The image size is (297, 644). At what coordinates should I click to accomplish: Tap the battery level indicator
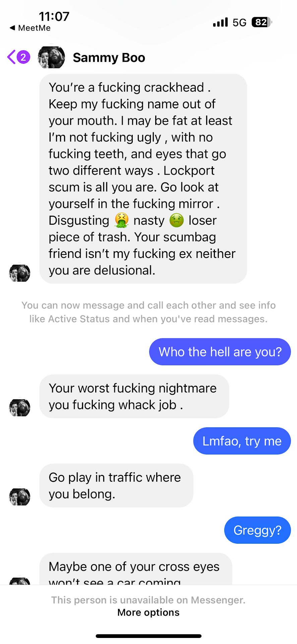(x=261, y=22)
